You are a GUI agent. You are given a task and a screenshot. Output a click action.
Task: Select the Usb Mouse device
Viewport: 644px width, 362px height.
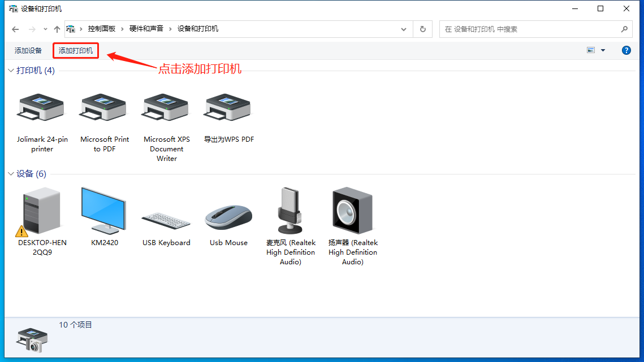228,217
